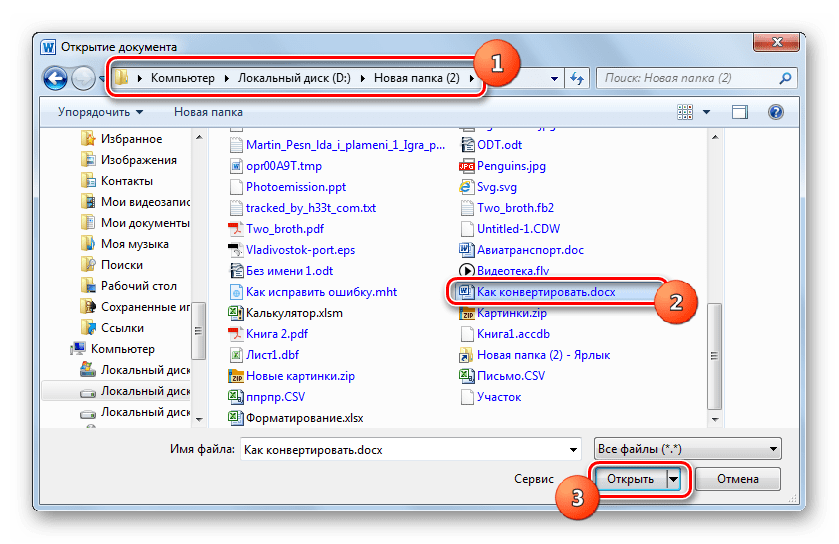Click the Письмо.CSV Excel icon
Image resolution: width=839 pixels, height=544 pixels.
[x=467, y=376]
